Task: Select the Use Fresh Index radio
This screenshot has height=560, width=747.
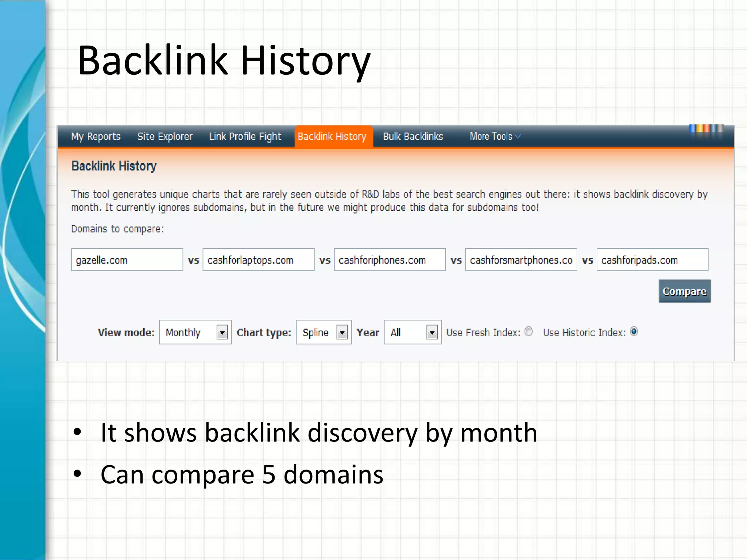Action: click(x=529, y=331)
